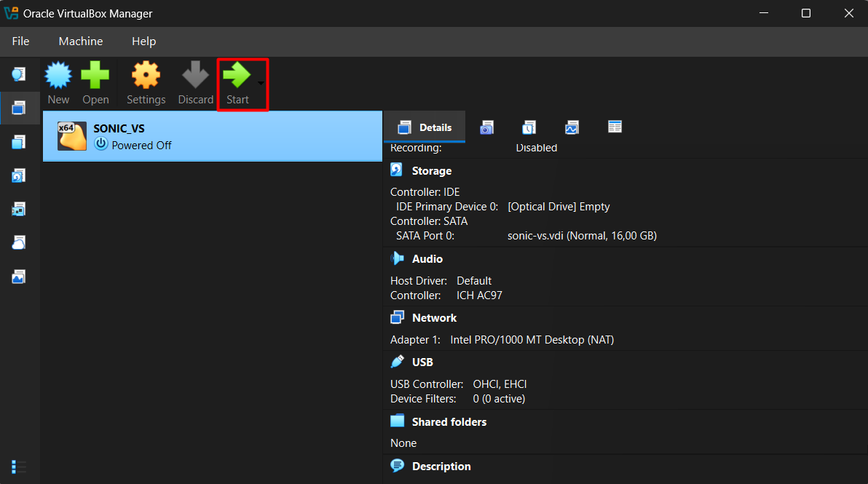868x484 pixels.
Task: Open the Logs tab icon
Action: (x=529, y=128)
